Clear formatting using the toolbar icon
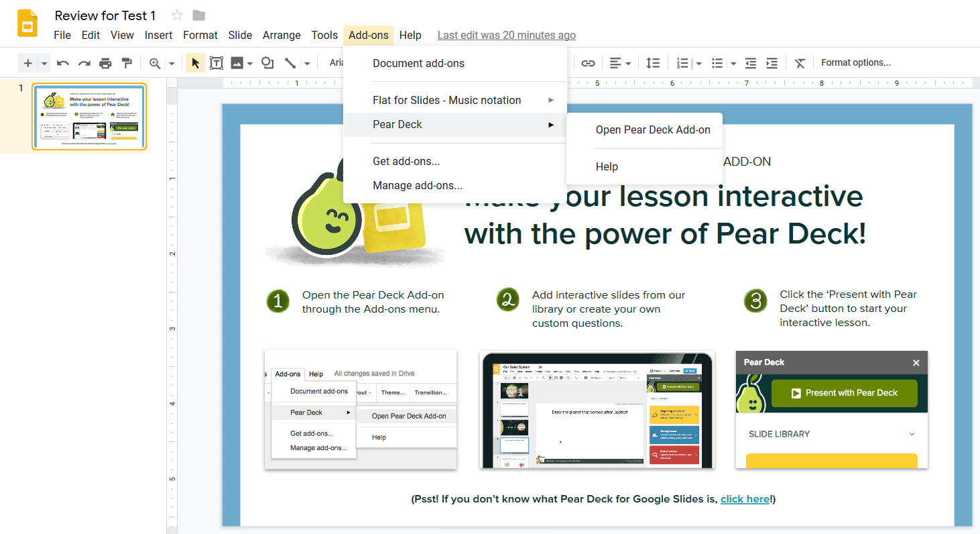 pyautogui.click(x=800, y=62)
